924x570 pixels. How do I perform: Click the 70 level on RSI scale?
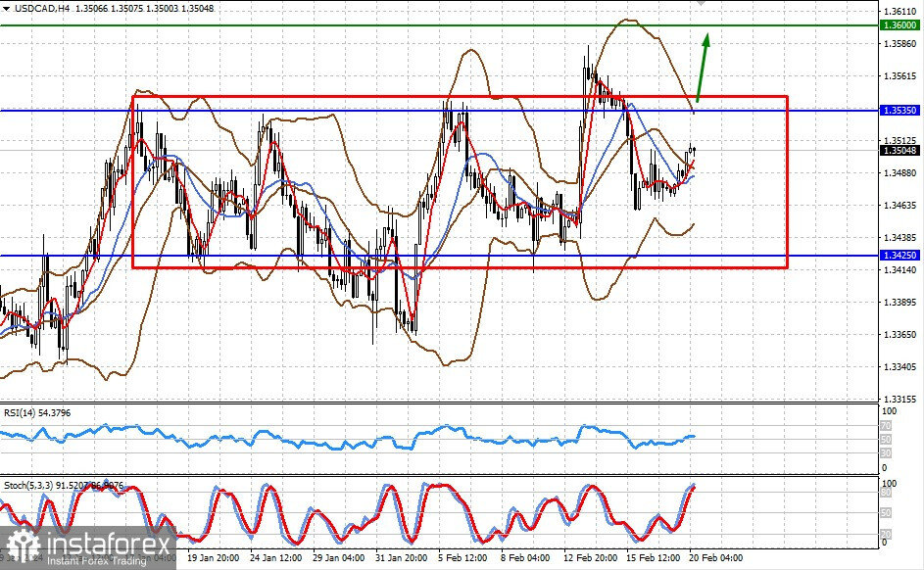point(886,426)
